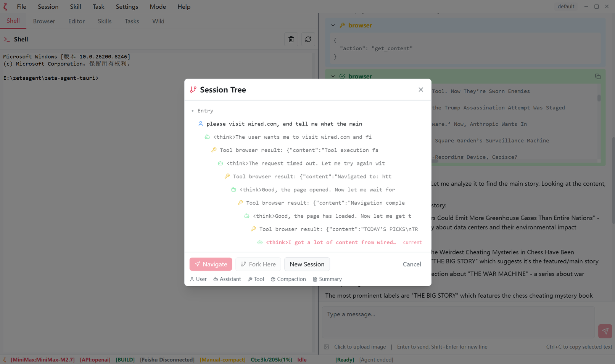Toggle the Compaction filter
615x364 pixels.
288,279
